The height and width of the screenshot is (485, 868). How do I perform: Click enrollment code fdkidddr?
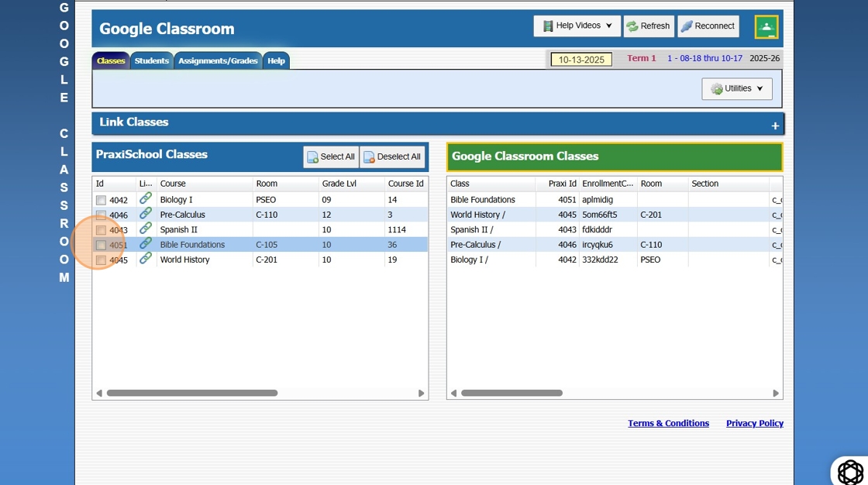point(597,230)
